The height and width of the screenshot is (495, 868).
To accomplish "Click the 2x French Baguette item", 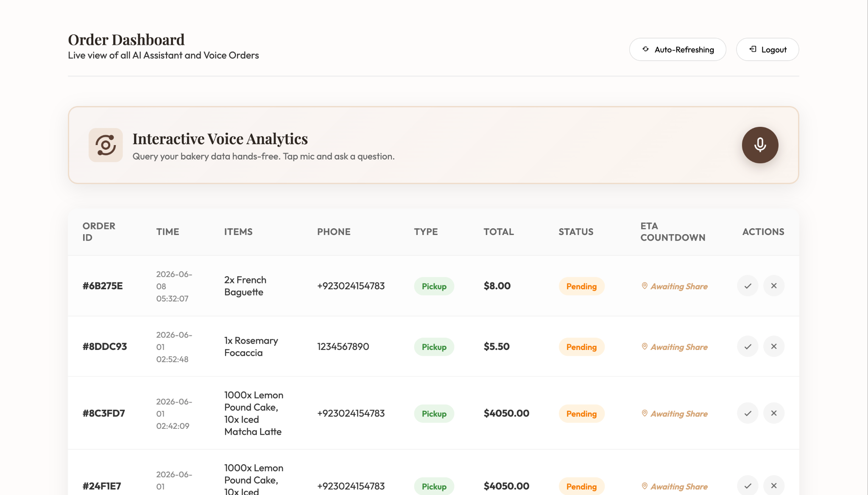I will (x=245, y=286).
